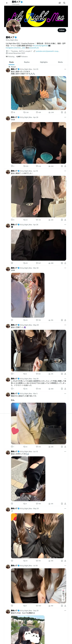
Task: Click the Grok icon beside the search icon
Action: click(x=60, y=3)
